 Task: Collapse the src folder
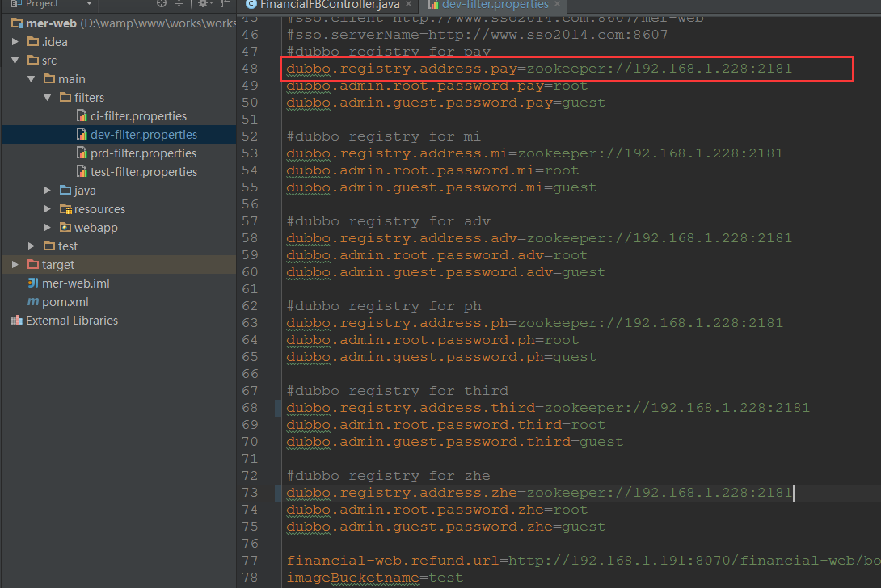[x=15, y=60]
